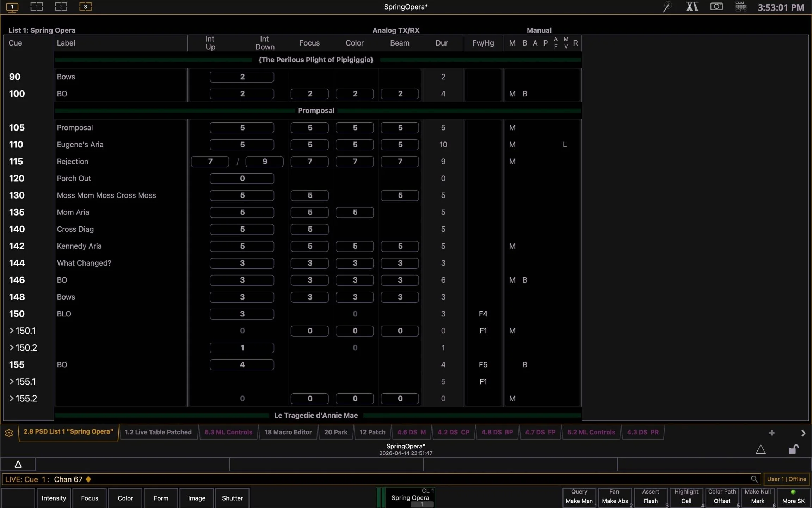Click the Fan Make Abs softkey

coord(615,497)
